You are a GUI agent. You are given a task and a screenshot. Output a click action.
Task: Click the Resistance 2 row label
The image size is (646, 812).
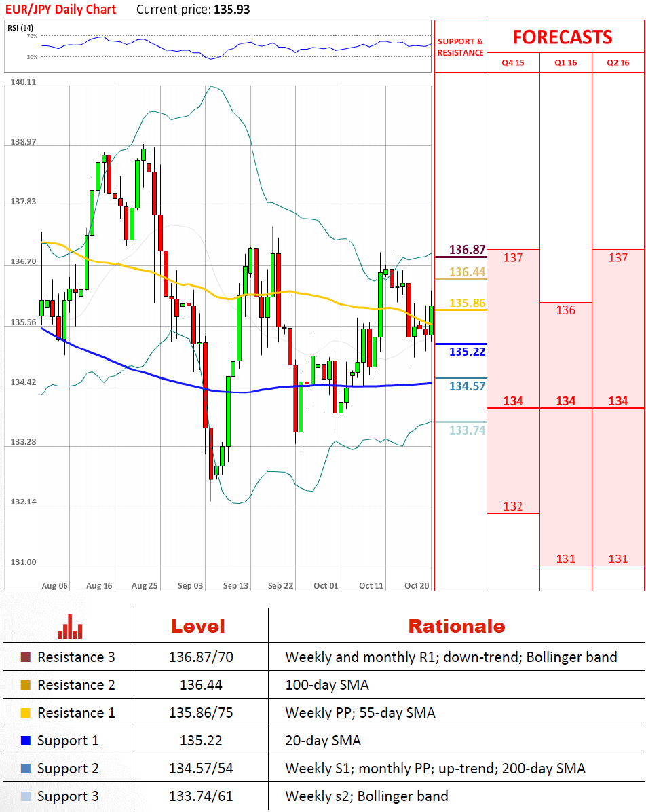(76, 685)
